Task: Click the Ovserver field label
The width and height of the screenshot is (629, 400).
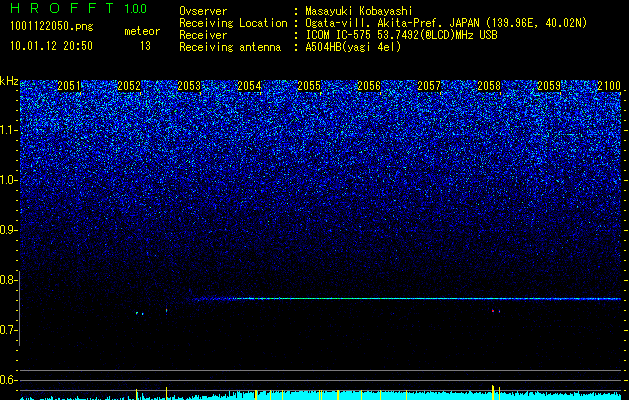Action: [x=203, y=11]
